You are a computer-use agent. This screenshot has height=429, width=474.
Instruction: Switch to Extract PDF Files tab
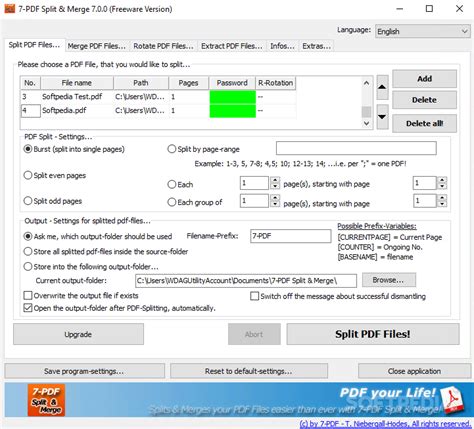[232, 46]
